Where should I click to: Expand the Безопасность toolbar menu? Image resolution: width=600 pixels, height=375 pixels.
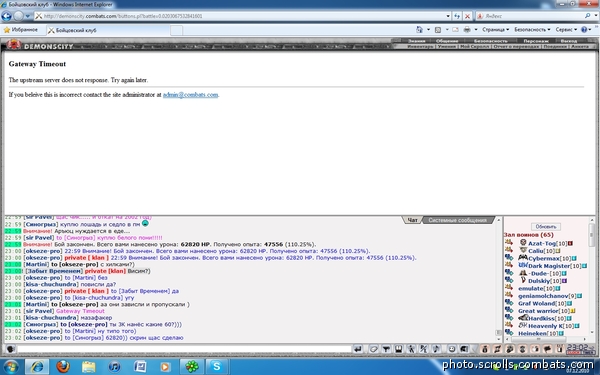pos(532,29)
